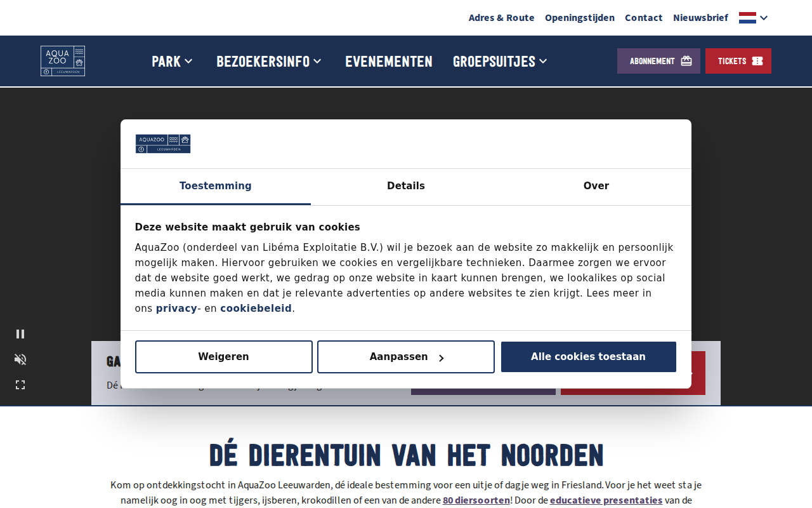Click the 'Deze website maakt gebruik van cookies' heading
The image size is (812, 508).
[x=247, y=227]
